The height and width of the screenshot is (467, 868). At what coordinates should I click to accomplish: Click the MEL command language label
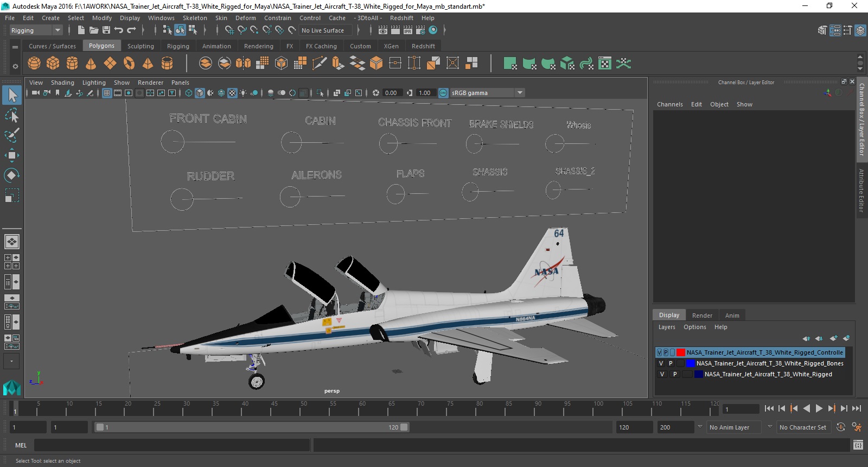(x=21, y=445)
